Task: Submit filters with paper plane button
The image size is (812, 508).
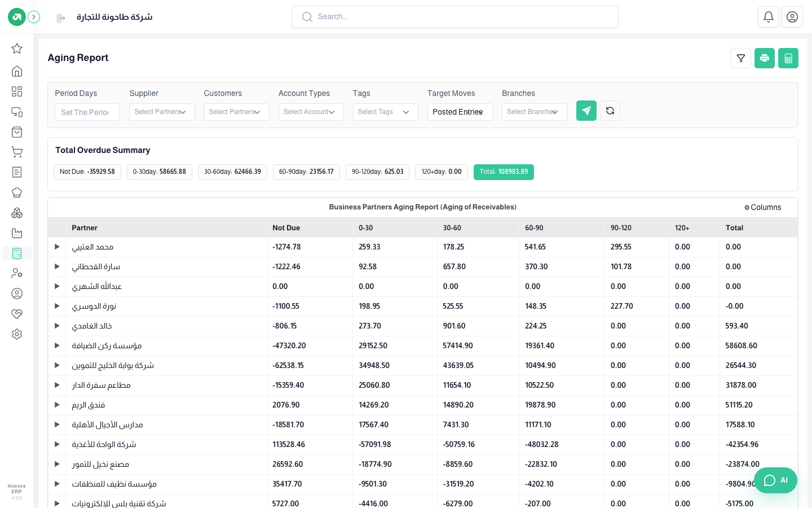Action: [586, 111]
